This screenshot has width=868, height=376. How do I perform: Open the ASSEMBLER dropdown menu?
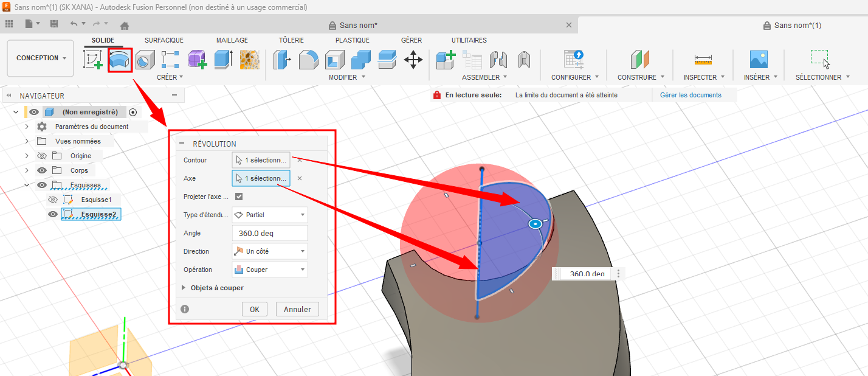pyautogui.click(x=484, y=77)
